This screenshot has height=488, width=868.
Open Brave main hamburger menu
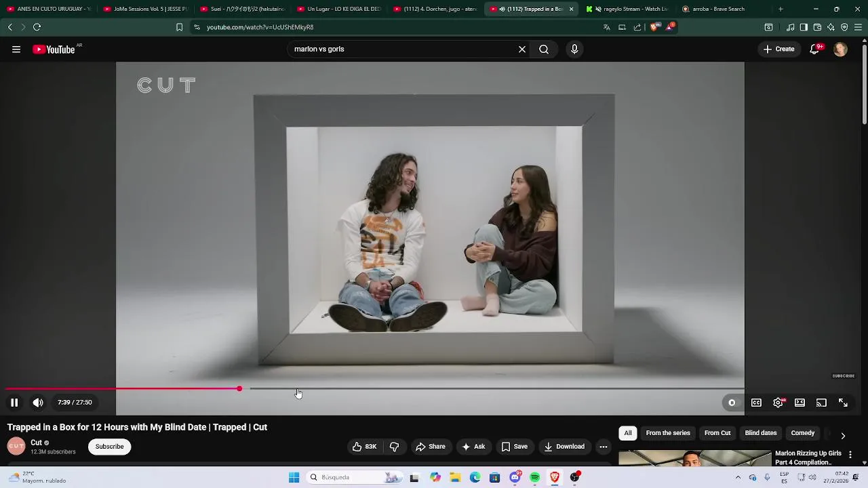(858, 27)
